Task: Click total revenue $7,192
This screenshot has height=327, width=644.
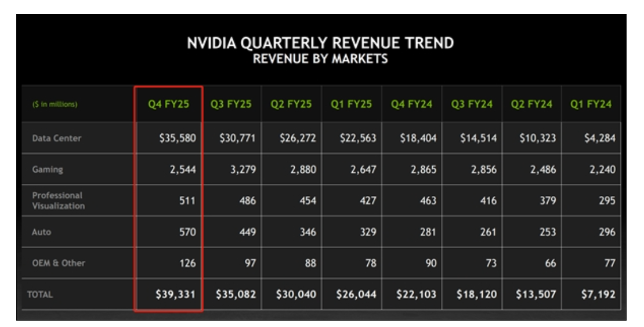Action: click(x=598, y=294)
